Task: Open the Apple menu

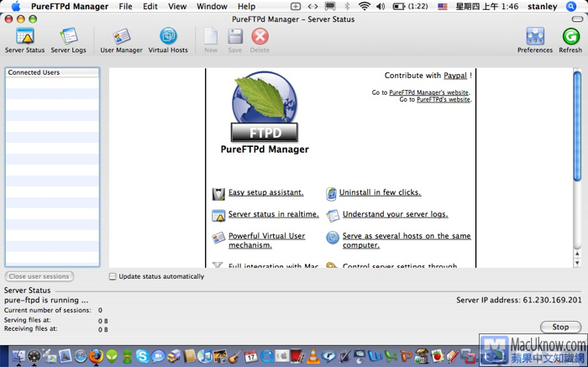Action: click(16, 7)
